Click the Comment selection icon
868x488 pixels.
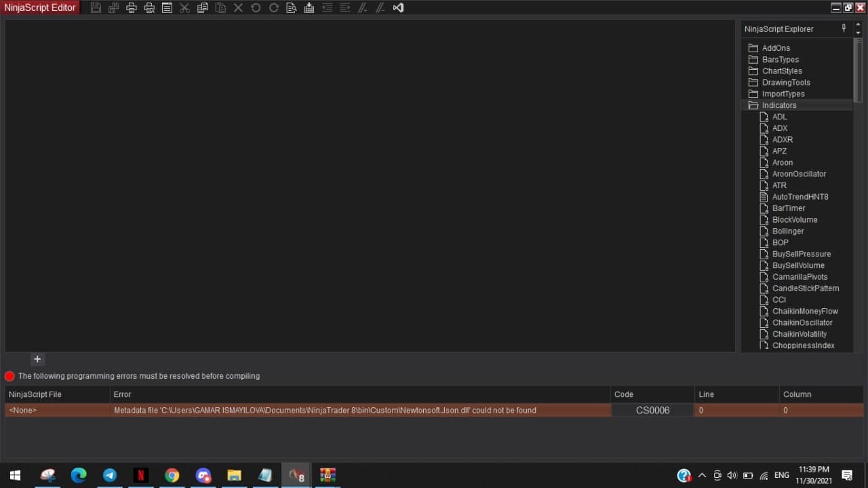point(363,7)
